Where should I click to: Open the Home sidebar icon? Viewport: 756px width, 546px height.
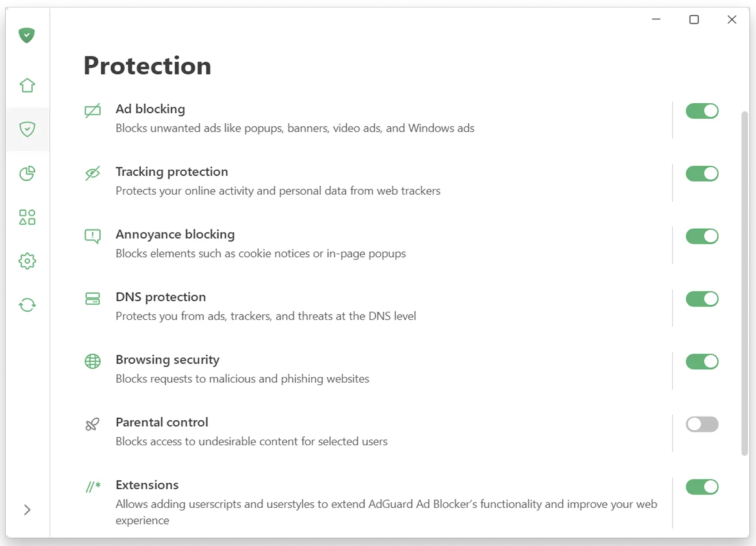click(x=27, y=85)
